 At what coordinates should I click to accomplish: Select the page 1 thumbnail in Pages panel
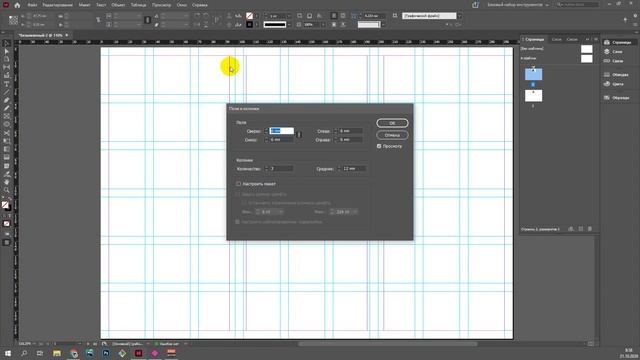coord(533,96)
